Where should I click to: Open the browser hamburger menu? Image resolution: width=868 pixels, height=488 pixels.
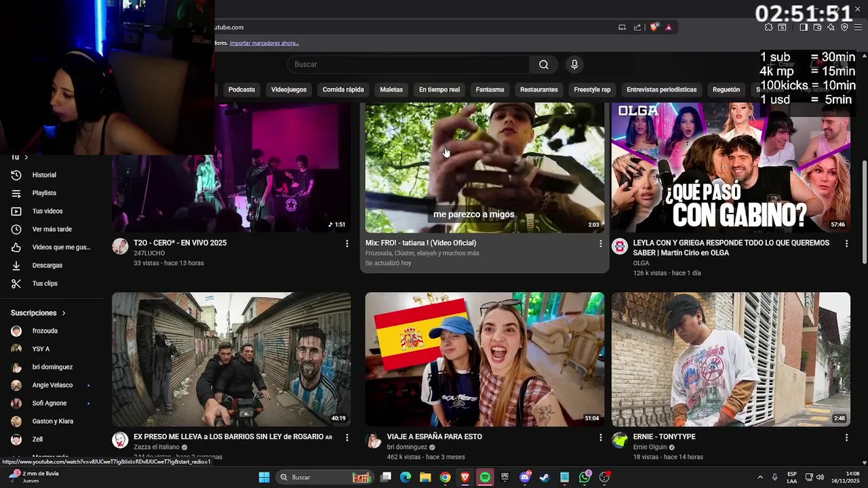(858, 27)
